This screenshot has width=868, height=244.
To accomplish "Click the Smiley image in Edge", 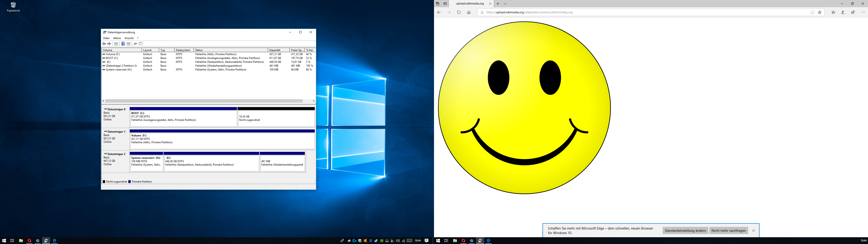I will (524, 108).
